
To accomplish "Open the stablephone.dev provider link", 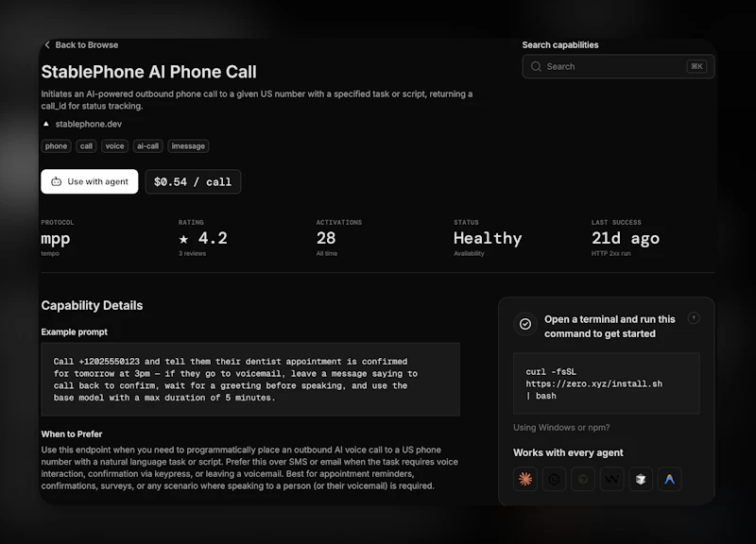I will coord(88,124).
